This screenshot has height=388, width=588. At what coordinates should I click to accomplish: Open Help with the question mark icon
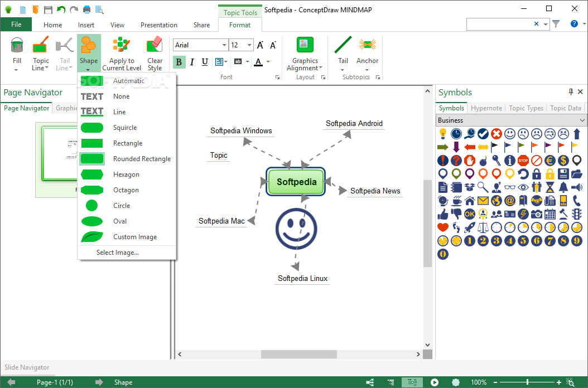coord(574,24)
